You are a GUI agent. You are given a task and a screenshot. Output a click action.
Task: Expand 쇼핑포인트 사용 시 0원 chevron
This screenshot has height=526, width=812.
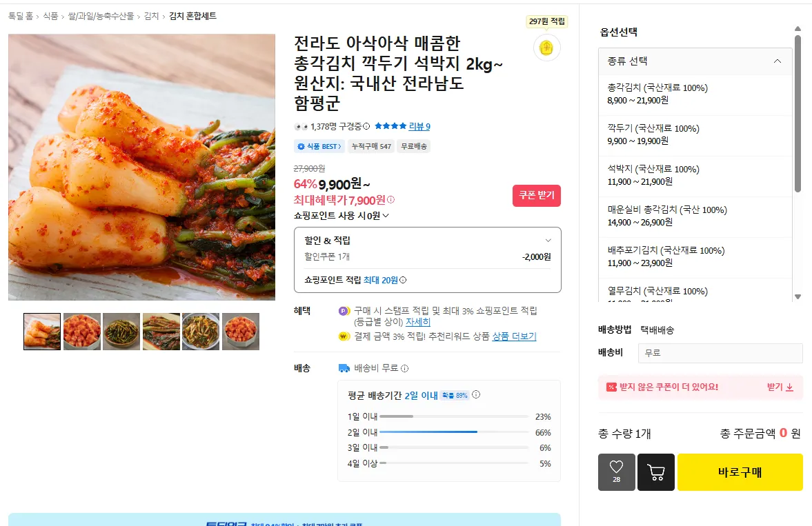tap(385, 216)
